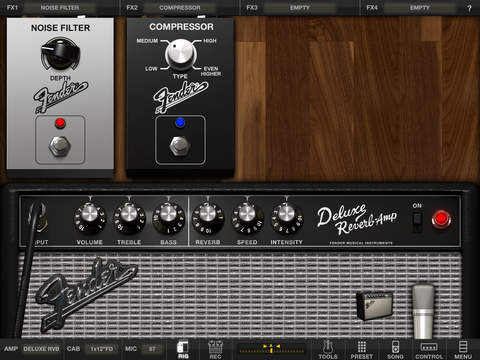Click the HIGH compressor type label
480x360 pixels.
[x=210, y=41]
